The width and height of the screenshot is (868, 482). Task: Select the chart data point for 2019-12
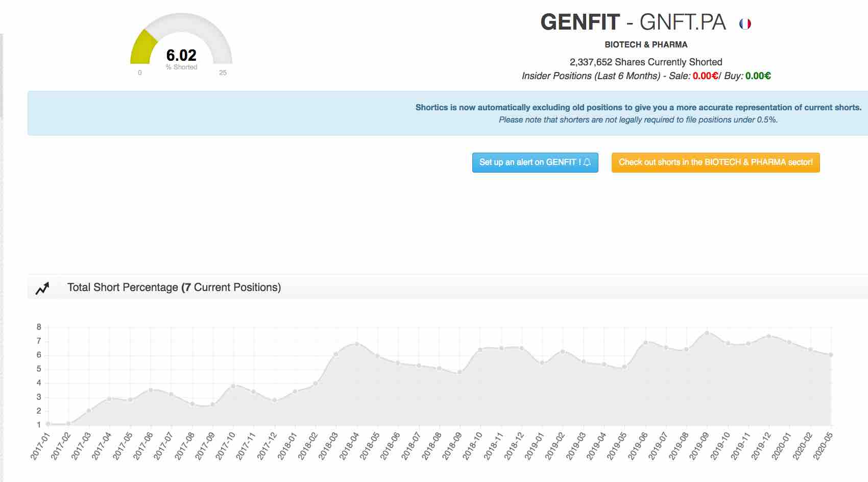pos(769,336)
